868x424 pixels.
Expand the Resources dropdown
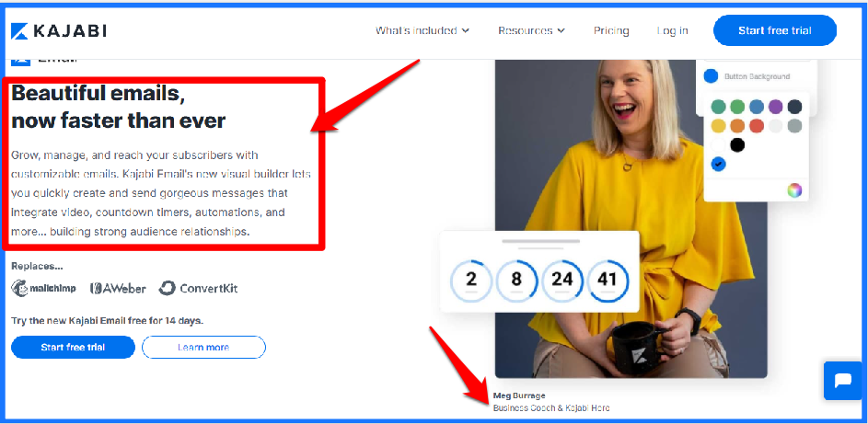pos(531,31)
